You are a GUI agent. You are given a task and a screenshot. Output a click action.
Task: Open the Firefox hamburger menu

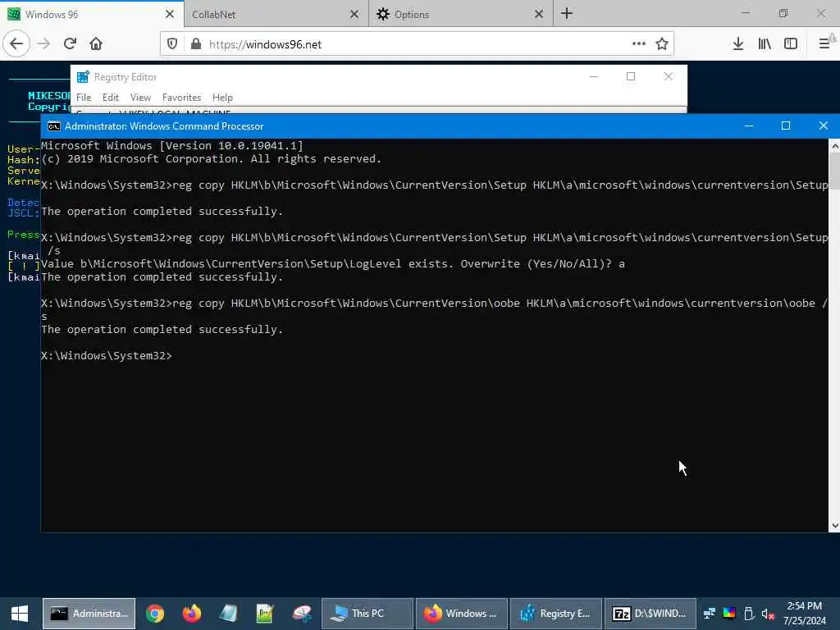825,44
